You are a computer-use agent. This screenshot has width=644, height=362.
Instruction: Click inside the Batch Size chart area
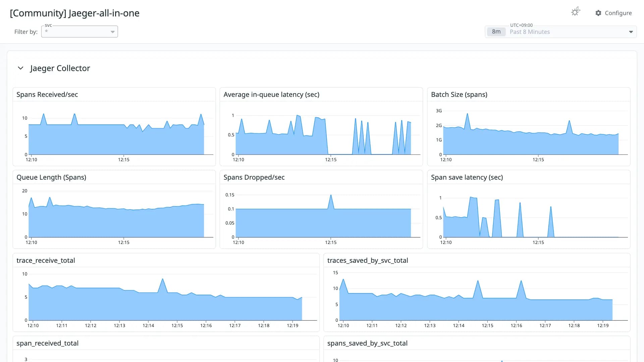click(x=531, y=134)
